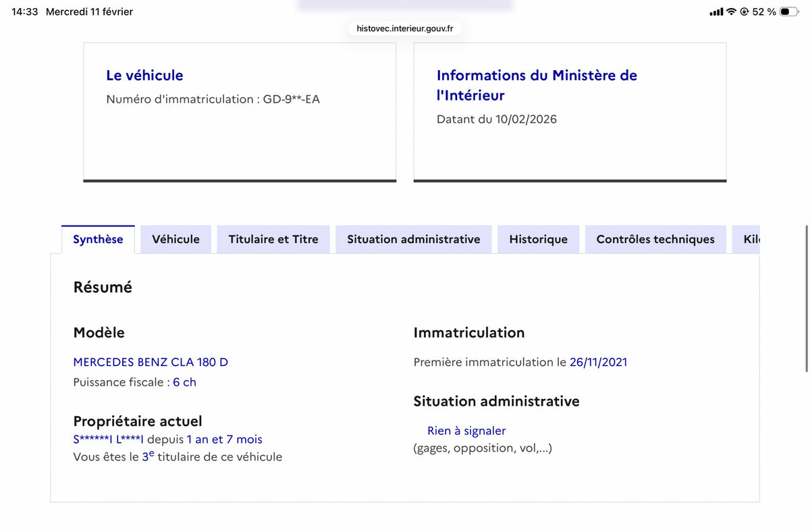Select the partially visible Kilométrage tab
Viewport: 810px width, 532px height.
pos(751,239)
